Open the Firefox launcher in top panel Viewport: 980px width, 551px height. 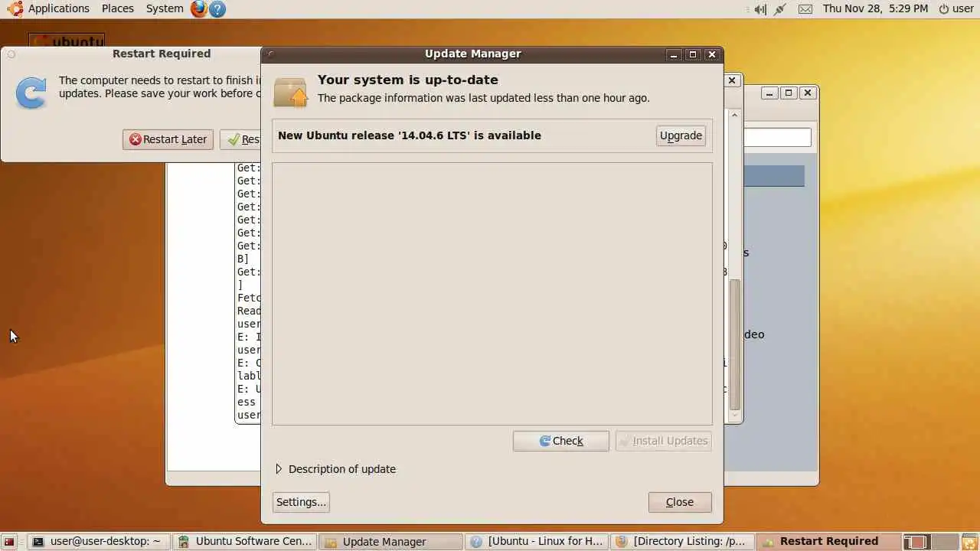[199, 9]
